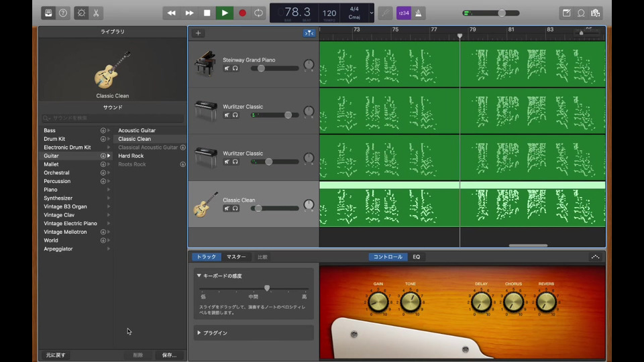The height and width of the screenshot is (362, 644).
Task: Toggle the Catch playhead button in track header
Action: point(309,33)
